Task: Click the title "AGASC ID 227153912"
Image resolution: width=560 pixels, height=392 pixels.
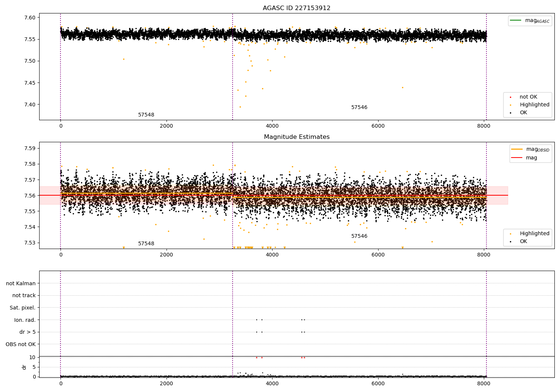Action: tap(296, 8)
